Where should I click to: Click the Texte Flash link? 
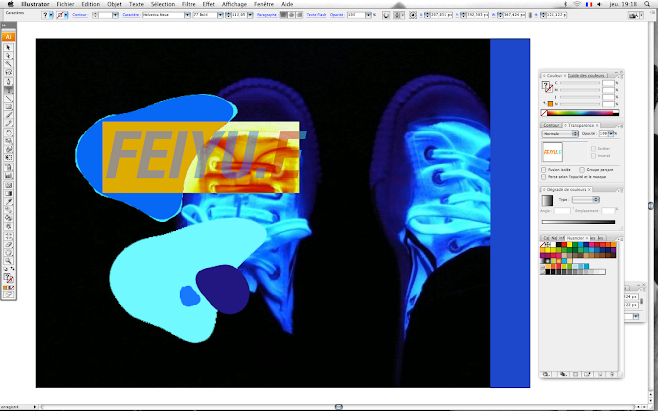point(316,15)
